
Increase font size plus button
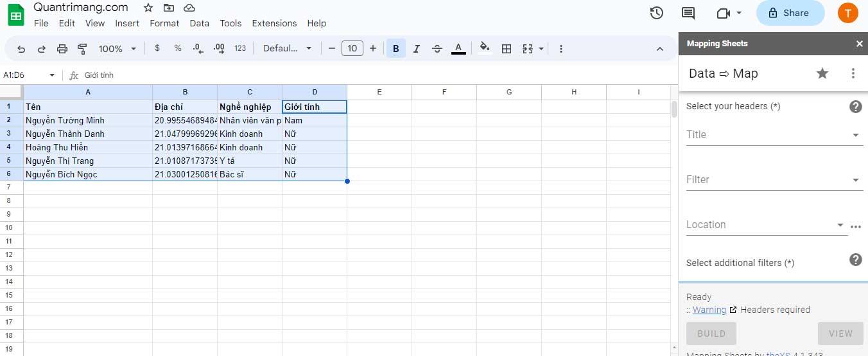373,48
